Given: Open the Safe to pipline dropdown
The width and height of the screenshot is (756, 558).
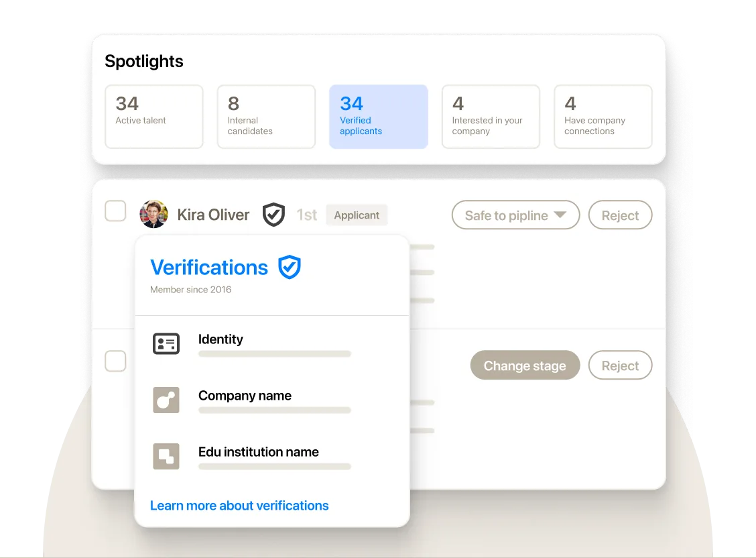Looking at the screenshot, I should 515,215.
